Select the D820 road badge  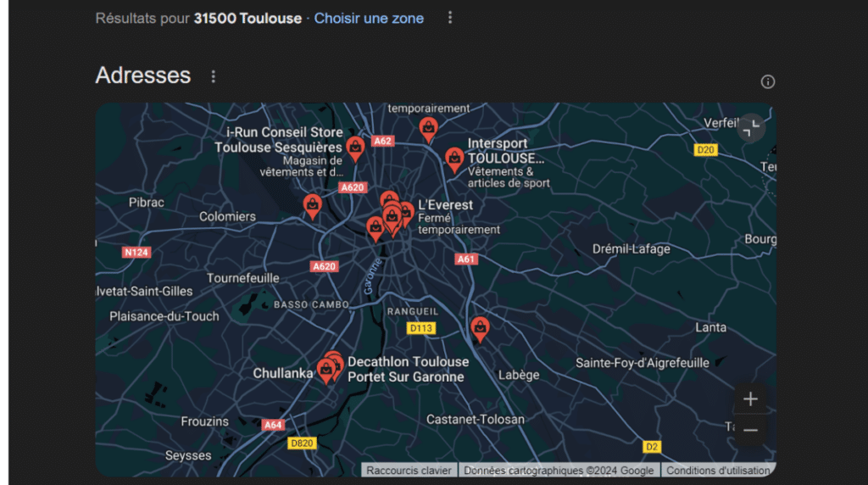(x=302, y=443)
